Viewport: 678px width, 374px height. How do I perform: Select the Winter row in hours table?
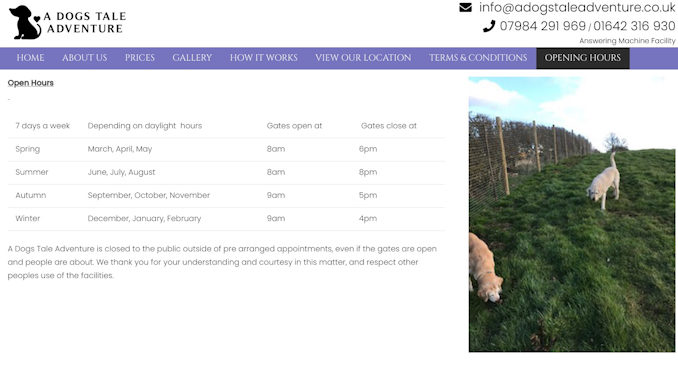click(x=226, y=218)
